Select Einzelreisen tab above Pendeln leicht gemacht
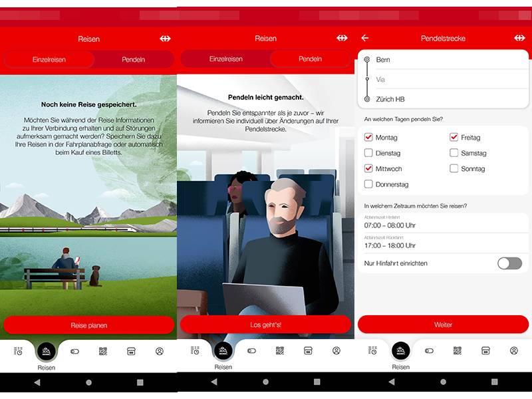Screen dimensions: 532x399 coord(226,59)
